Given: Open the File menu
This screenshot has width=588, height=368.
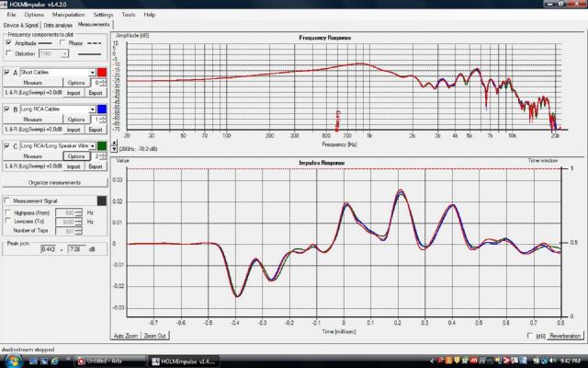Looking at the screenshot, I should [11, 15].
